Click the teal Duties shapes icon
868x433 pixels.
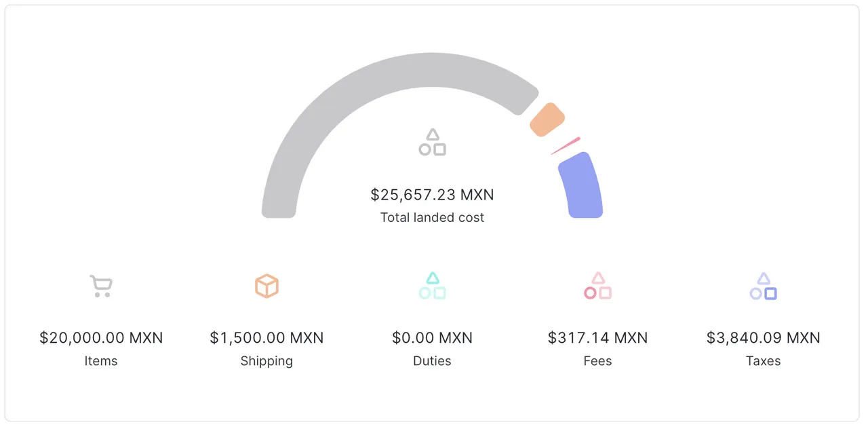tap(432, 286)
